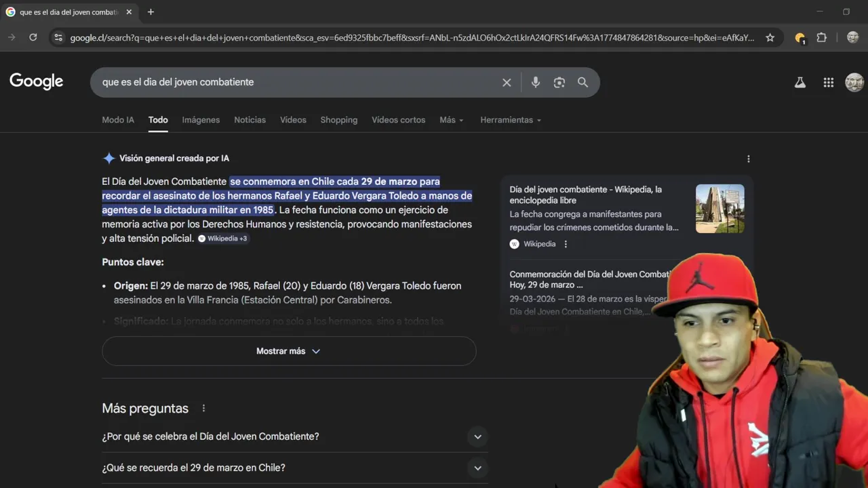Image resolution: width=868 pixels, height=488 pixels.
Task: Expand the Más dropdown
Action: click(451, 120)
